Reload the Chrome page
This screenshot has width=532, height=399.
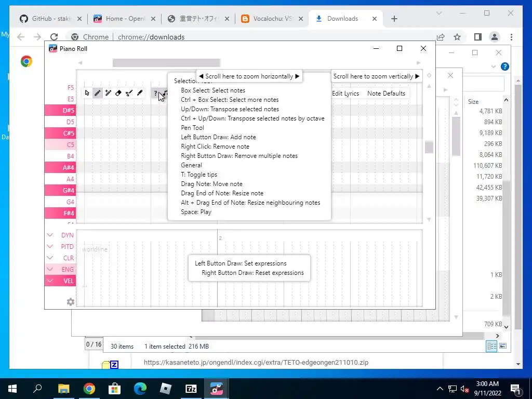(x=54, y=37)
